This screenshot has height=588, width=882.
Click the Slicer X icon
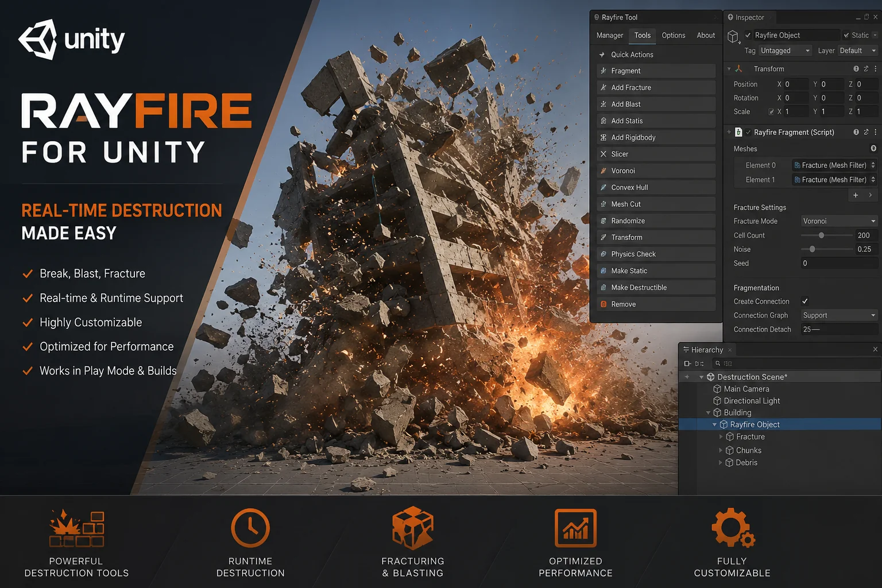[604, 154]
